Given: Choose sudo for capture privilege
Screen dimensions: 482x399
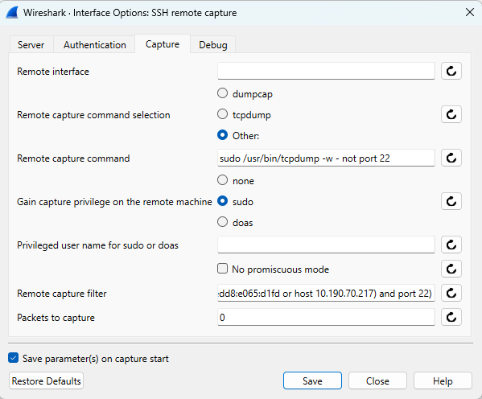Looking at the screenshot, I should [x=222, y=201].
